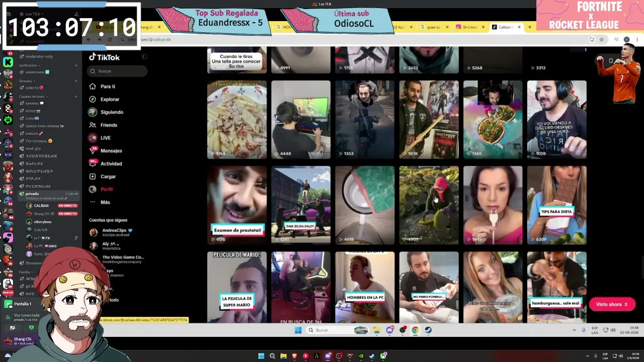
Task: Collapse the Familia category in Discord
Action: click(x=25, y=272)
